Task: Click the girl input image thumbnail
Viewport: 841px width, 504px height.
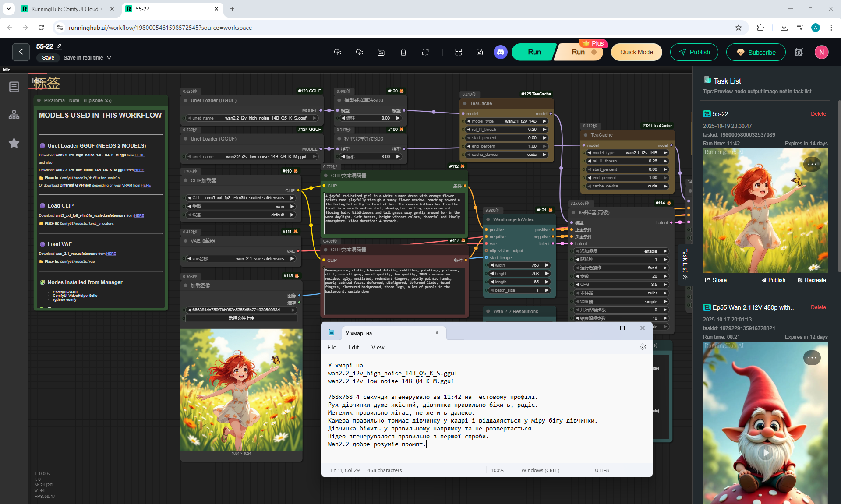Action: pos(241,390)
